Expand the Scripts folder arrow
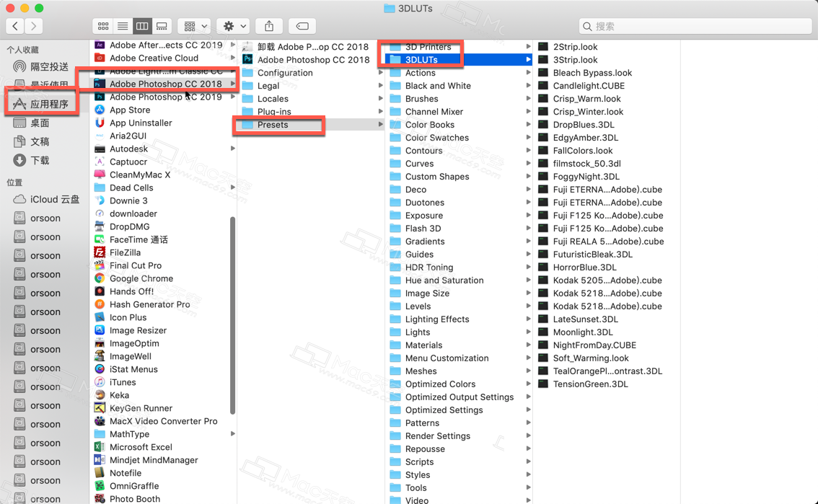The width and height of the screenshot is (818, 504). [529, 461]
